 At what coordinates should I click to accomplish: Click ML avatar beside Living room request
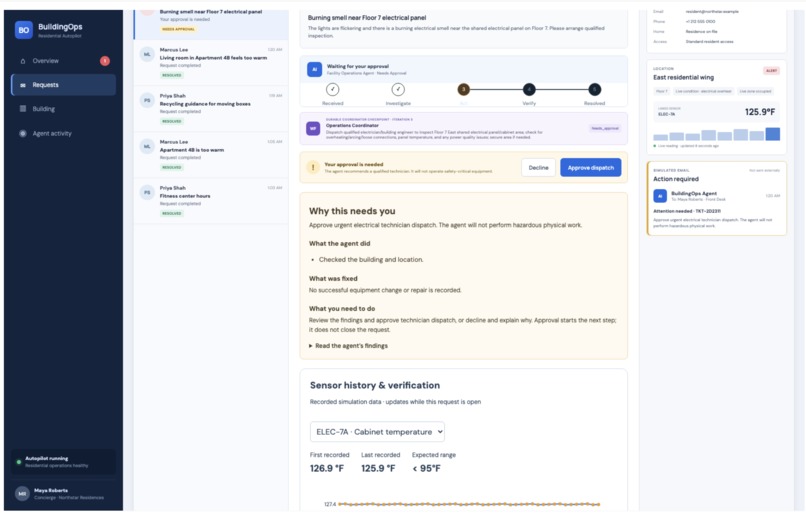pos(147,54)
